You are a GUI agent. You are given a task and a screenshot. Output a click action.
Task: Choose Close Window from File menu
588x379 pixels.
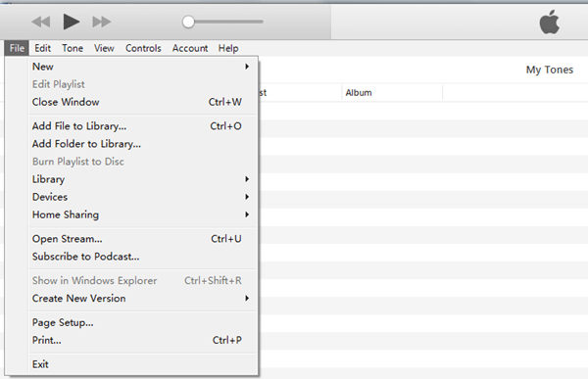(x=143, y=102)
